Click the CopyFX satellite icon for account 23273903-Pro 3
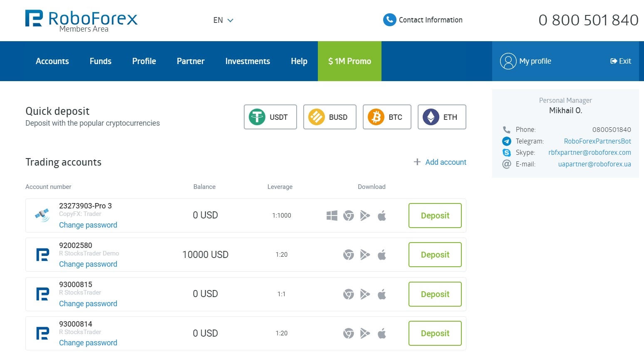 42,216
